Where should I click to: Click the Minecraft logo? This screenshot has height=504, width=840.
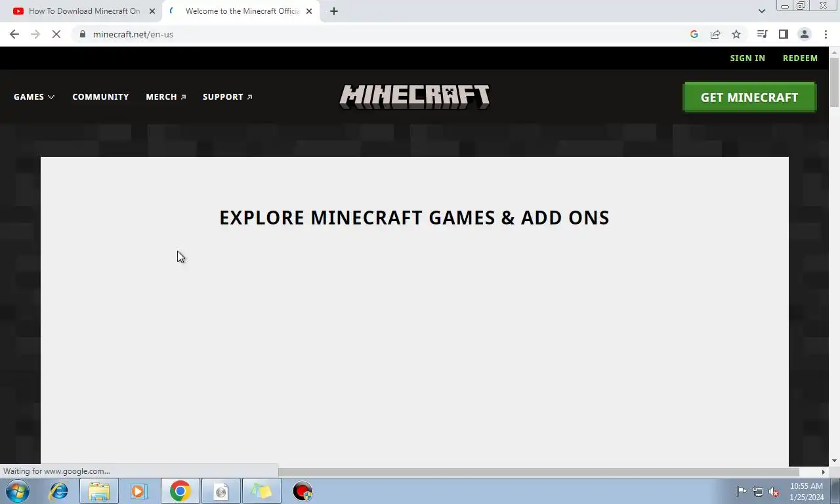(x=414, y=97)
